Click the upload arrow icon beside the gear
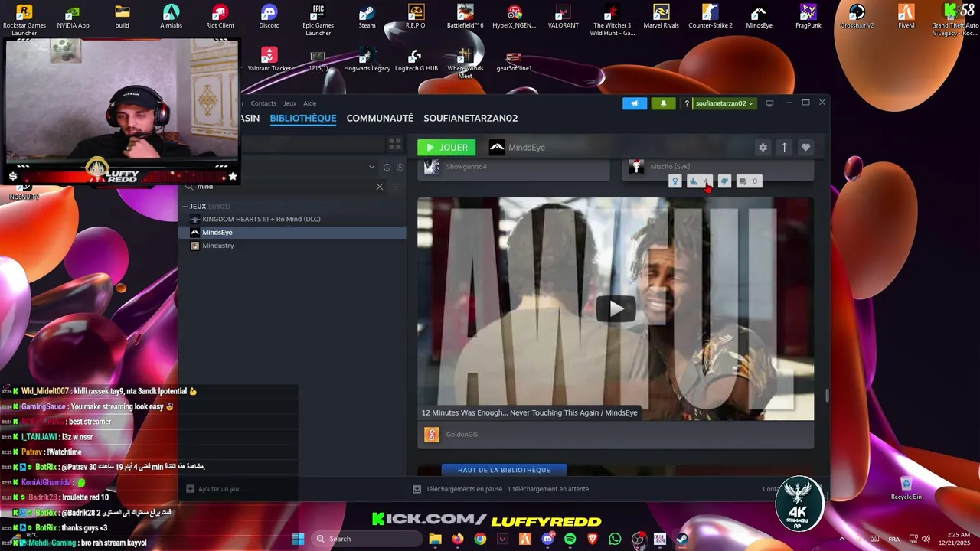 click(x=784, y=148)
